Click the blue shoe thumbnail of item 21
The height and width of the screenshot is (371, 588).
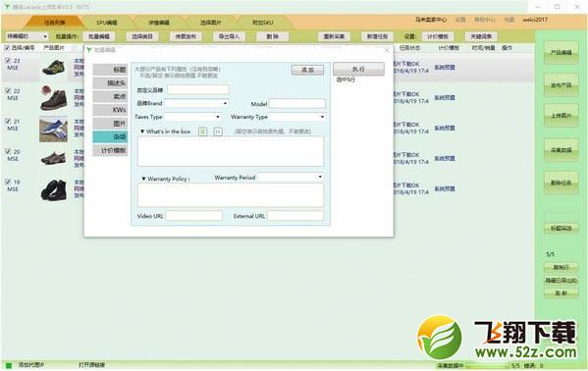tap(54, 129)
